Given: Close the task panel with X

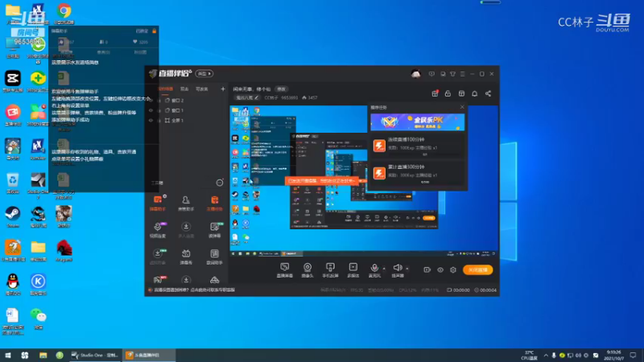Looking at the screenshot, I should tap(462, 107).
